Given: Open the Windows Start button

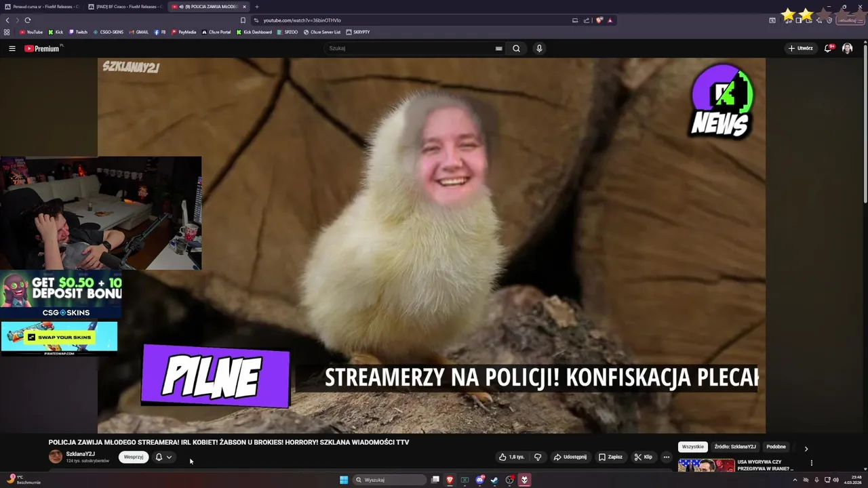Looking at the screenshot, I should click(x=344, y=480).
